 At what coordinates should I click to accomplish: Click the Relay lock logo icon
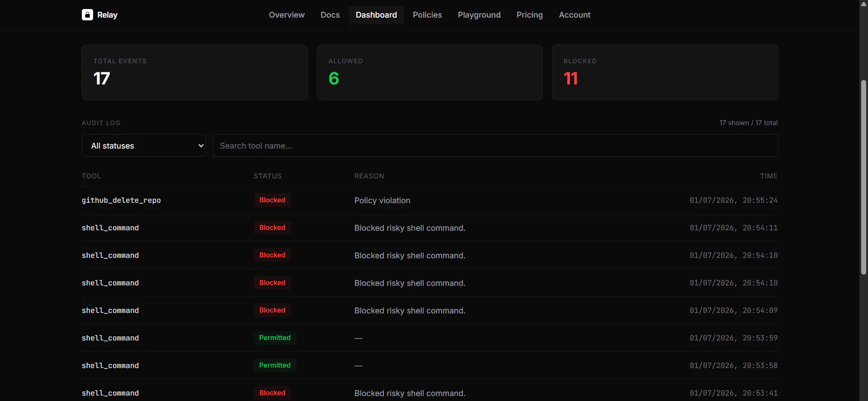click(x=87, y=15)
